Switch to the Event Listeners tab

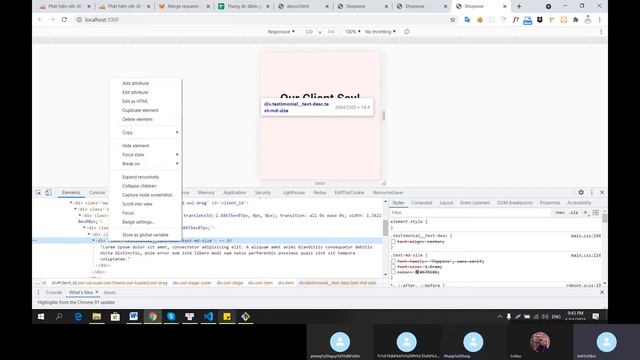[x=475, y=203]
